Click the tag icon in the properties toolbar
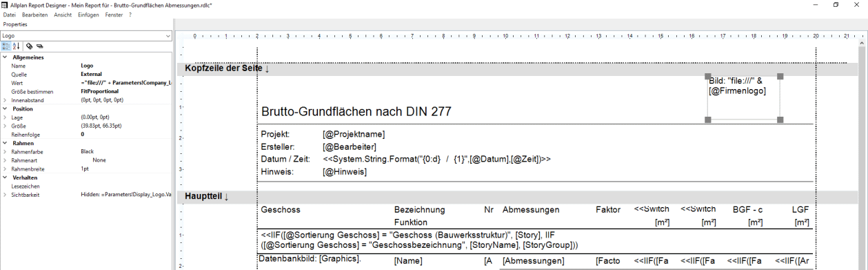This screenshot has height=270, width=868. tap(29, 46)
